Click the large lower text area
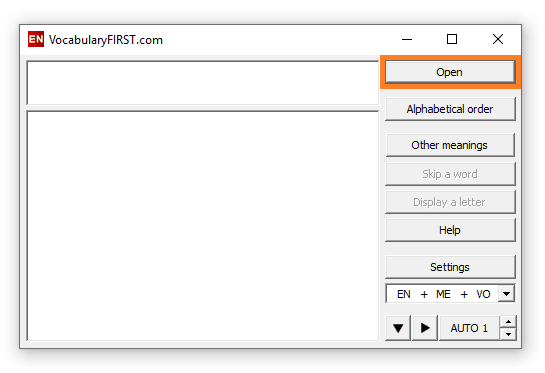Image resolution: width=545 pixels, height=373 pixels. tap(203, 226)
